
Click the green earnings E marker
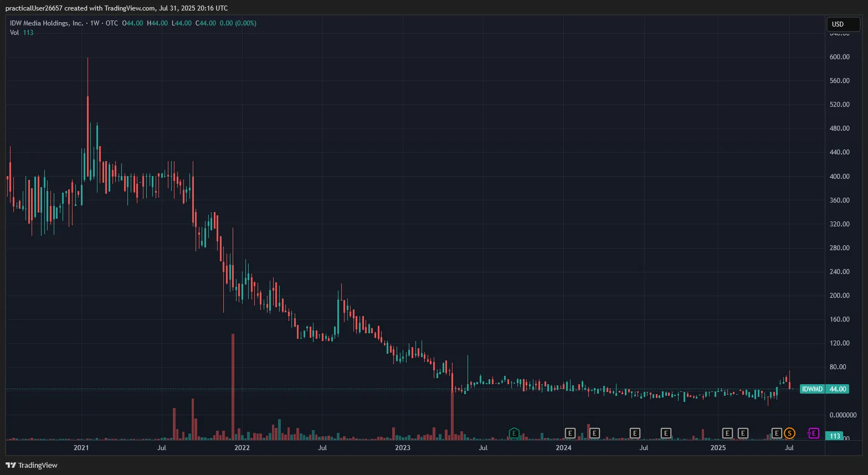514,433
